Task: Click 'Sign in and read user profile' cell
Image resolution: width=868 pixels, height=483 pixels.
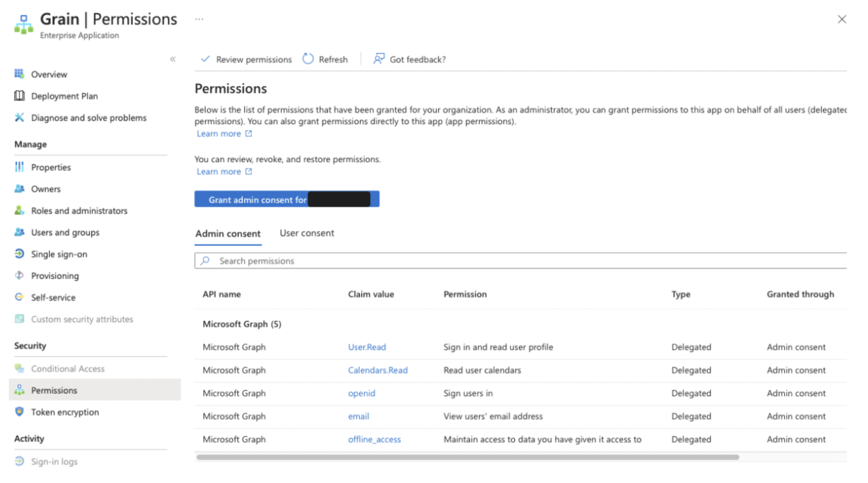Action: pyautogui.click(x=498, y=347)
